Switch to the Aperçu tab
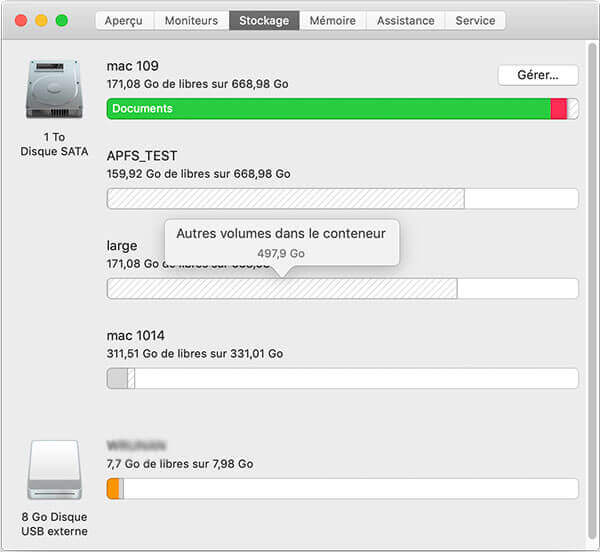Screen dimensions: 600x552 124,21
